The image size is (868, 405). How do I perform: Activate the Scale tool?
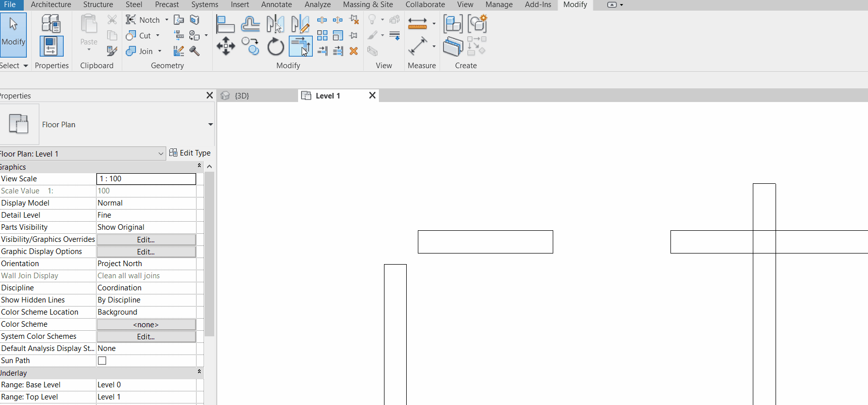(338, 35)
